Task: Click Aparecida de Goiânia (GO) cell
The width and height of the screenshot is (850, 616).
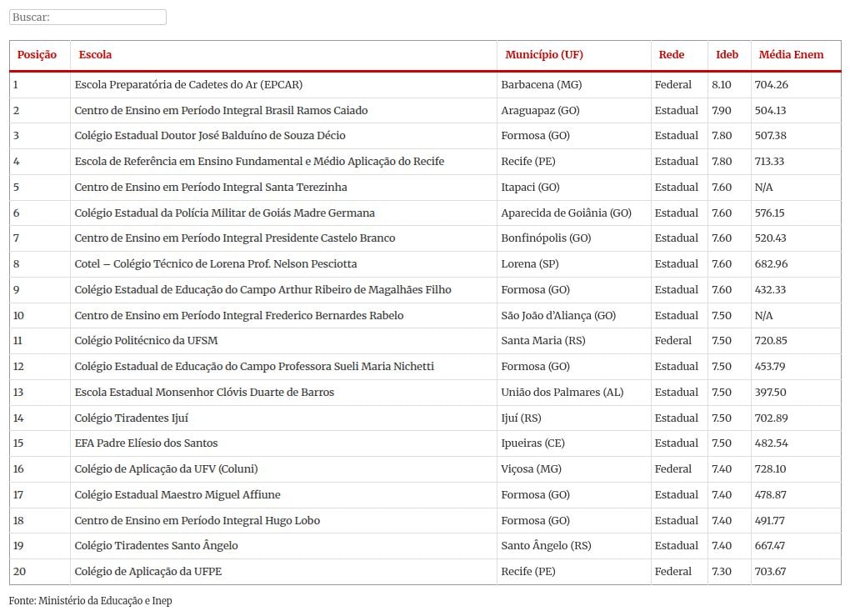Action: point(567,213)
